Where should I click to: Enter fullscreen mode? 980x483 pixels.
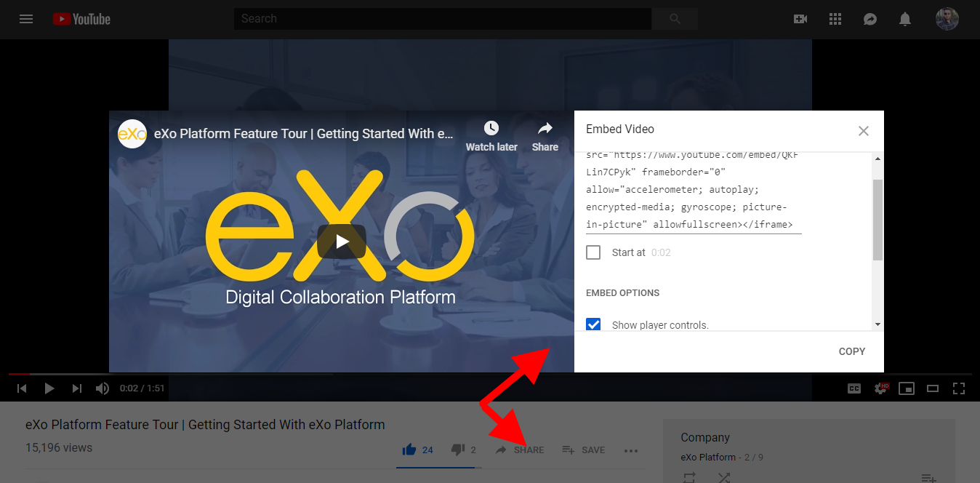click(959, 388)
